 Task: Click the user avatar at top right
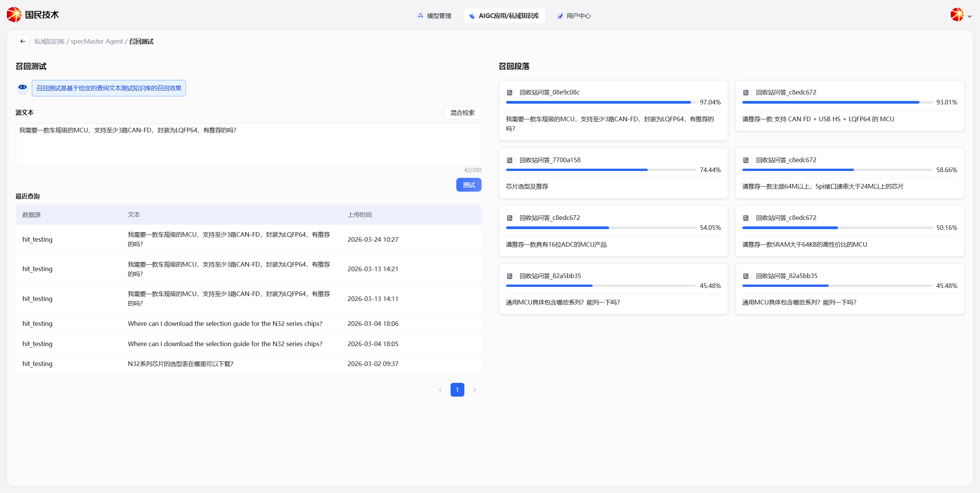pyautogui.click(x=957, y=15)
